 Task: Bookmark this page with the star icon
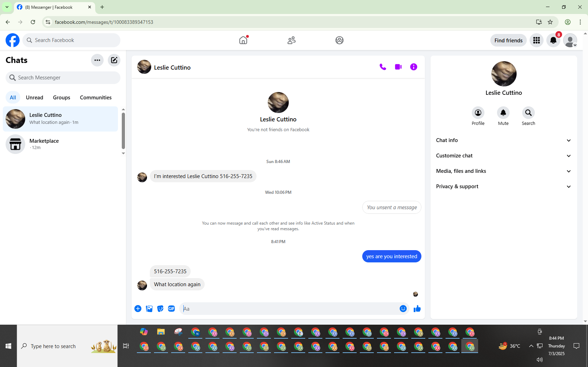[x=550, y=22]
